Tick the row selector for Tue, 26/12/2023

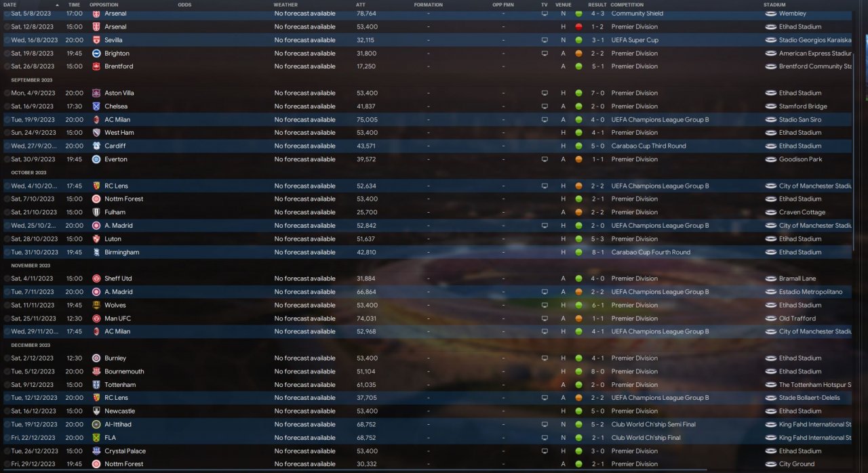pyautogui.click(x=7, y=451)
